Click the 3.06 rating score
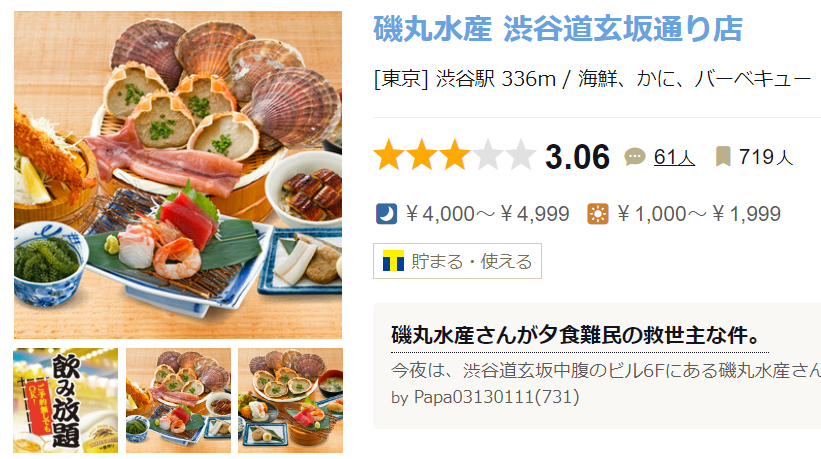Image resolution: width=821 pixels, height=459 pixels. [578, 156]
